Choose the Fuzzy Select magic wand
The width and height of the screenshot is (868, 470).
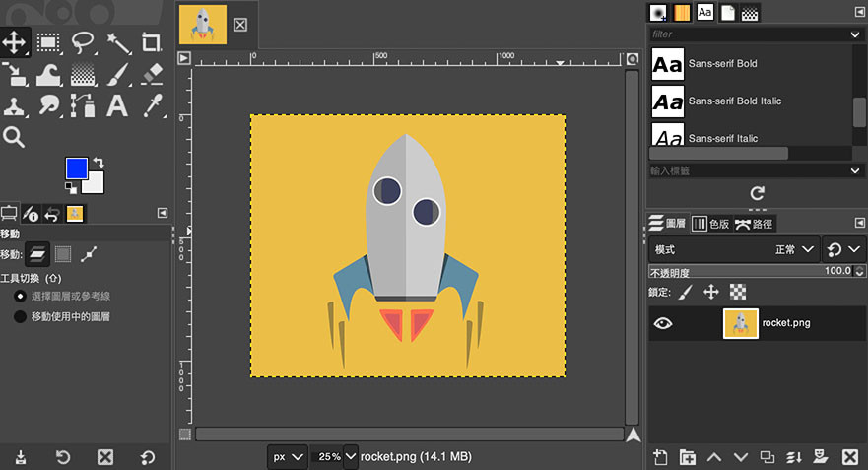click(x=118, y=42)
